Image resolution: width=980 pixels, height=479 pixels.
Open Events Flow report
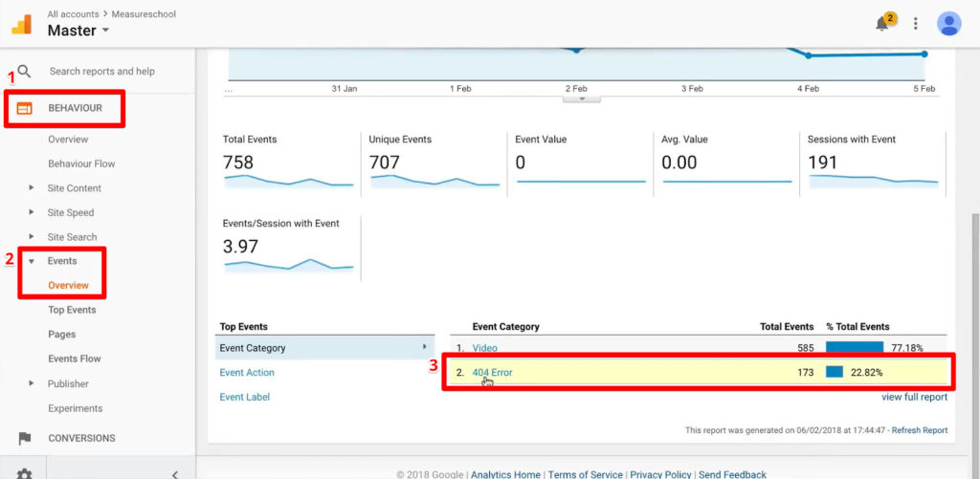coord(75,359)
